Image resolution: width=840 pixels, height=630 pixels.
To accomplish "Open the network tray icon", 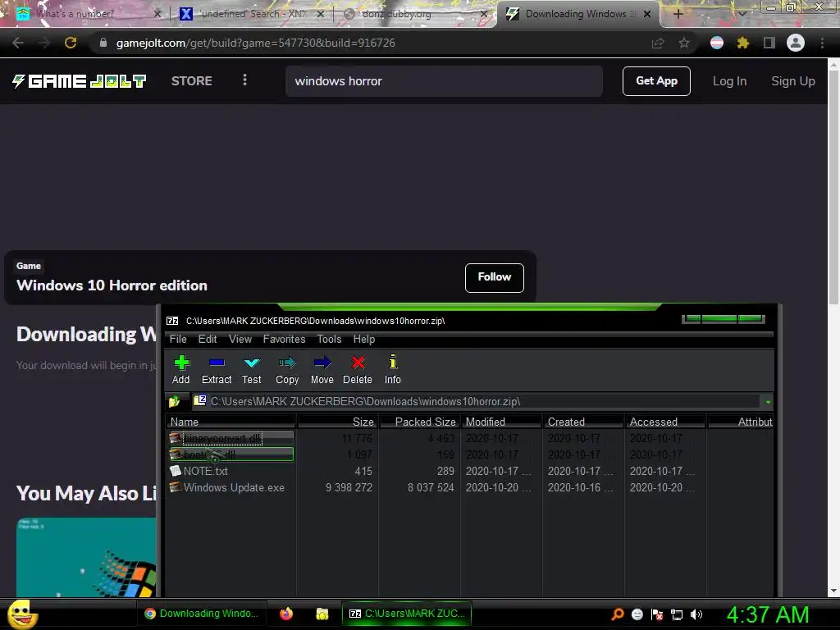I will (677, 614).
